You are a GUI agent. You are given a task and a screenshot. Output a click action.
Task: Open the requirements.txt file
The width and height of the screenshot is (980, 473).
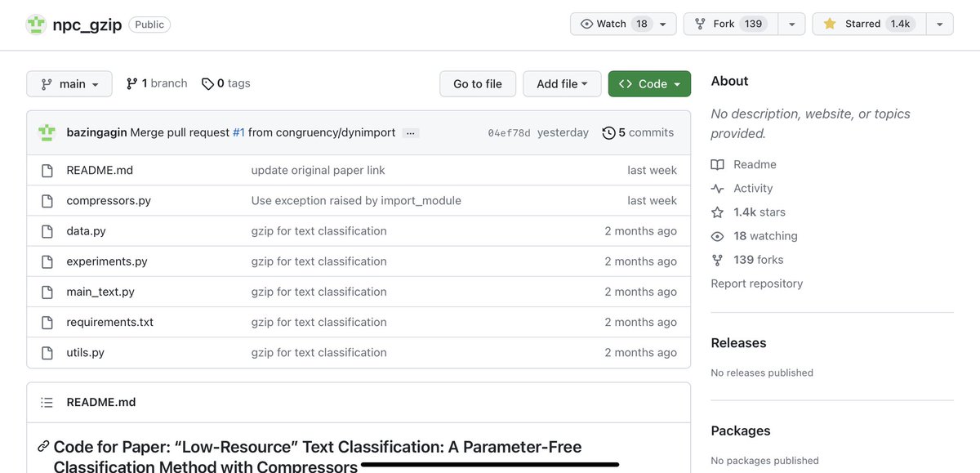tap(110, 322)
